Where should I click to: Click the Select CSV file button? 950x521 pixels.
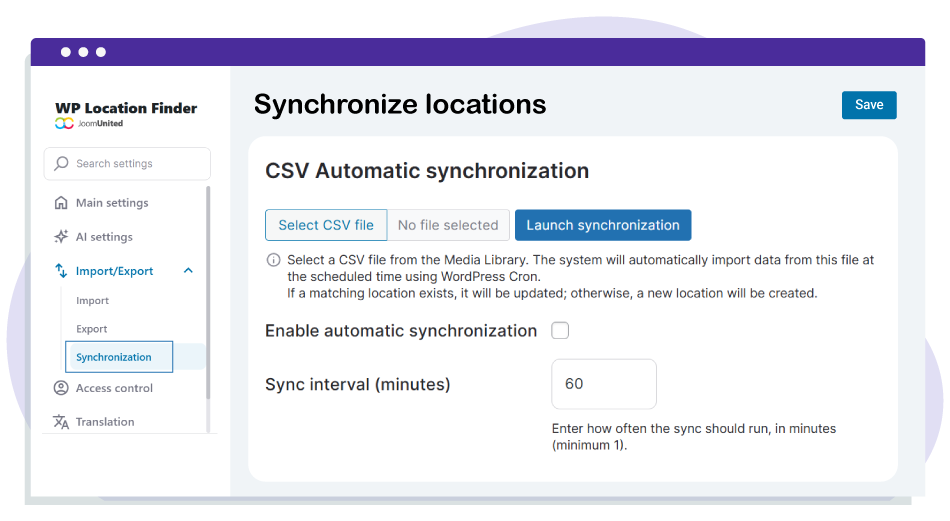click(x=326, y=225)
